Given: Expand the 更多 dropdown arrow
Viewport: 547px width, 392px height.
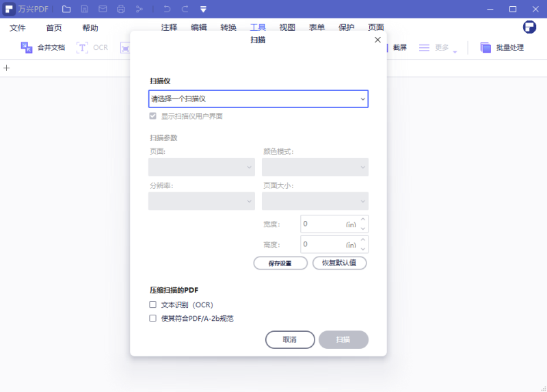Looking at the screenshot, I should point(455,52).
